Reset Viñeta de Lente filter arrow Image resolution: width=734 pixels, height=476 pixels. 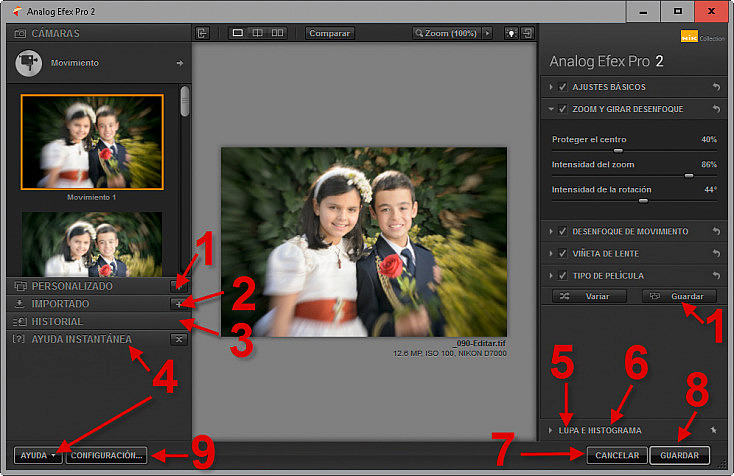(716, 253)
